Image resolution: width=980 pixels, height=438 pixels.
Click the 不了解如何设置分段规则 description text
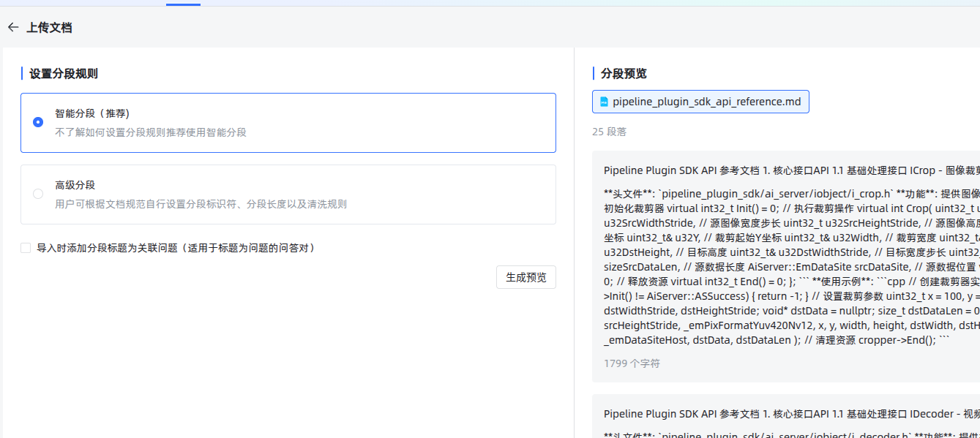tap(151, 132)
